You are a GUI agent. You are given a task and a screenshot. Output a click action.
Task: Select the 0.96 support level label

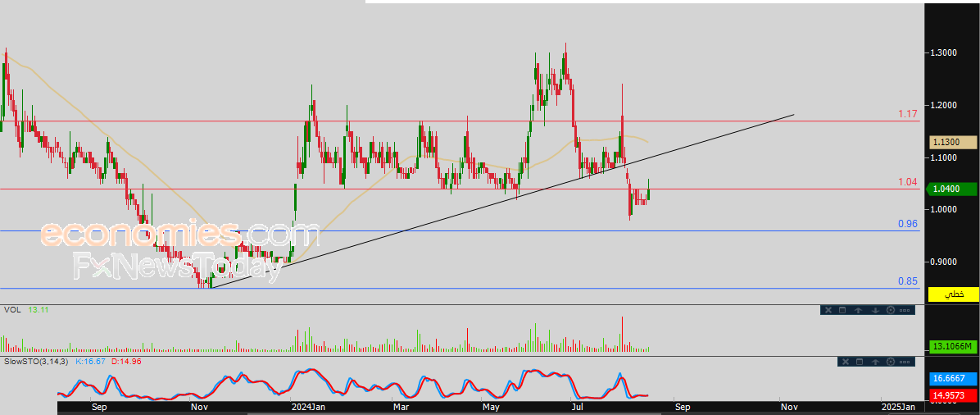906,223
